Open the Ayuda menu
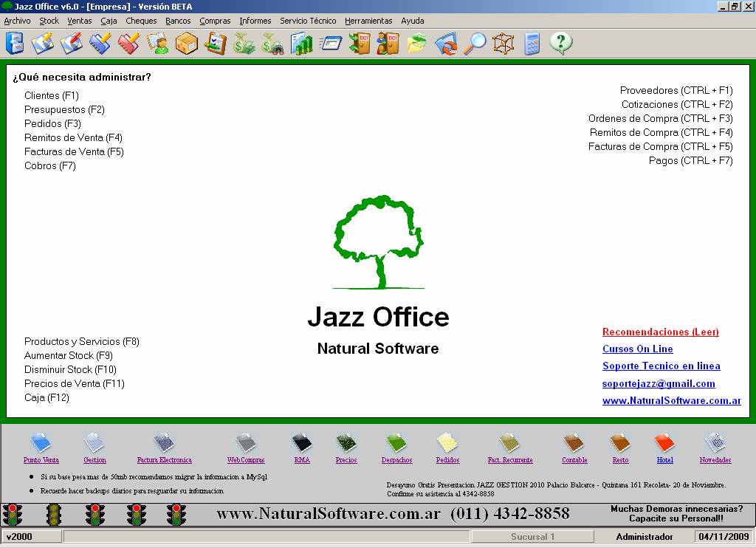This screenshot has width=756, height=548. (413, 21)
